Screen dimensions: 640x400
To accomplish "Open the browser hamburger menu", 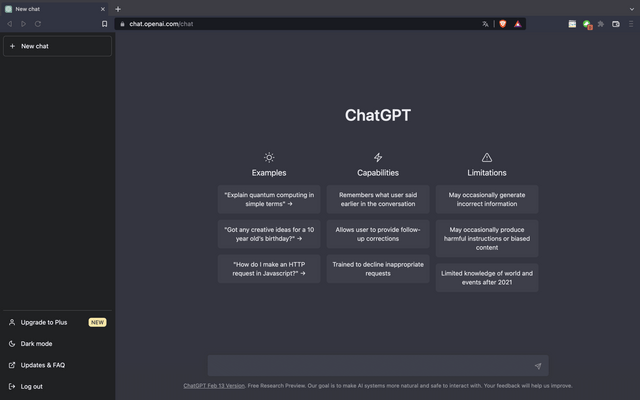I will pyautogui.click(x=630, y=23).
